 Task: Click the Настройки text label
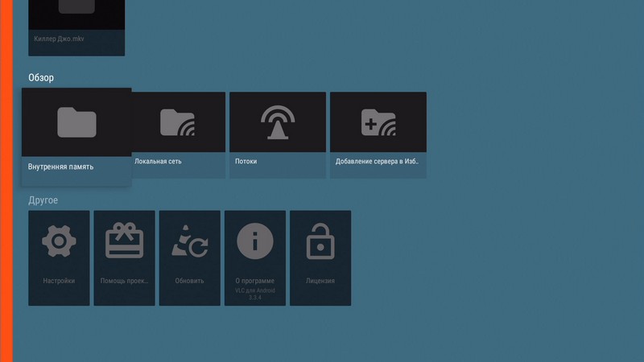pyautogui.click(x=59, y=281)
